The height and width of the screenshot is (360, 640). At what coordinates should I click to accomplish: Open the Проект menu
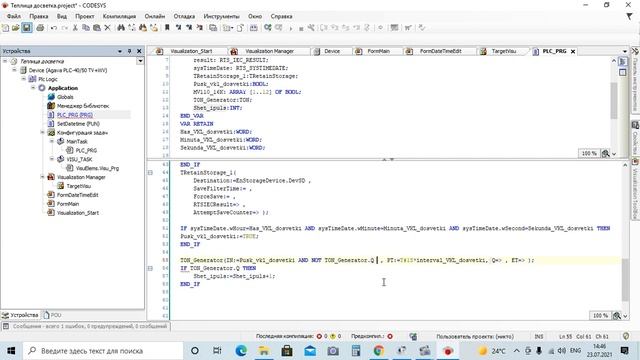pos(84,16)
